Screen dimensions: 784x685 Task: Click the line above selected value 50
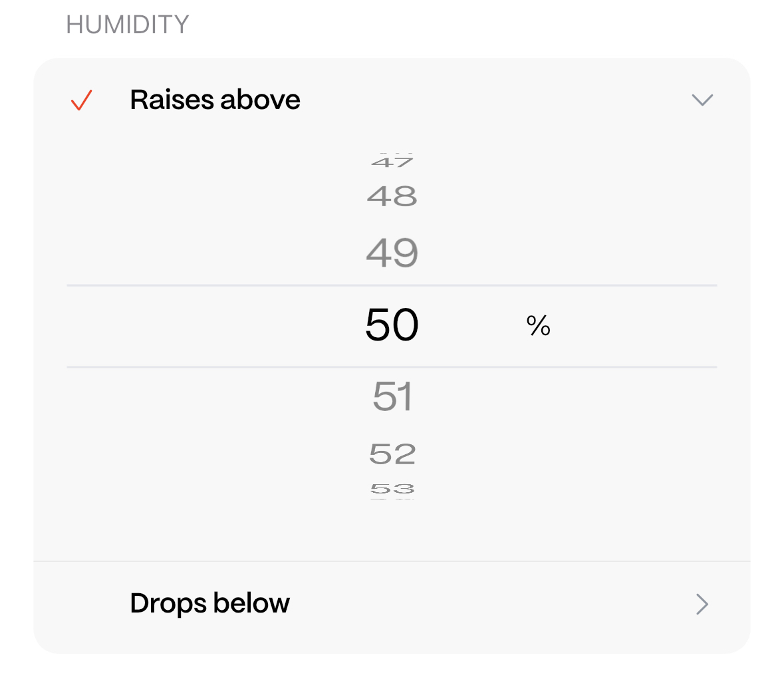tap(392, 285)
